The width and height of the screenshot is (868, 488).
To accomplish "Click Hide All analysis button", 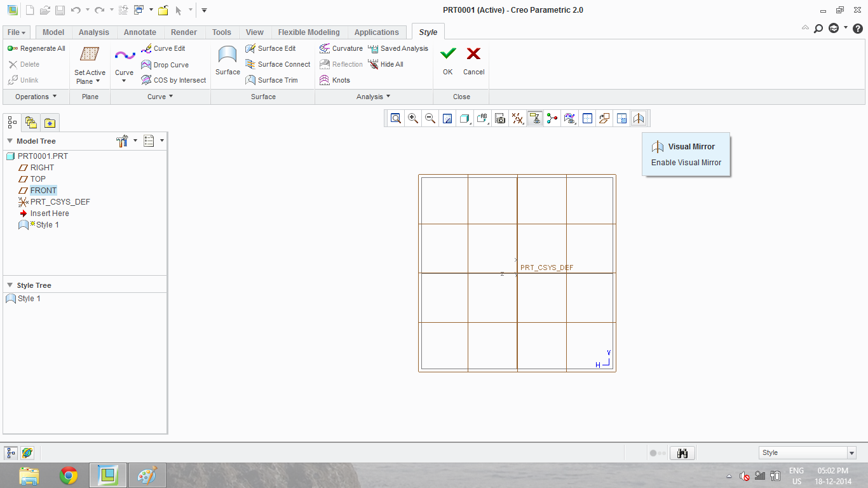I will click(x=386, y=64).
